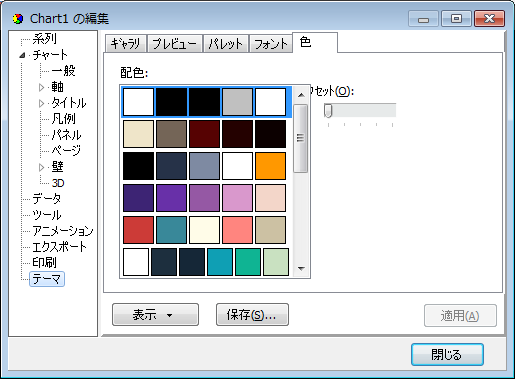Screen dimensions: 515x379
Task: Switch to the パレット tab
Action: click(x=226, y=44)
